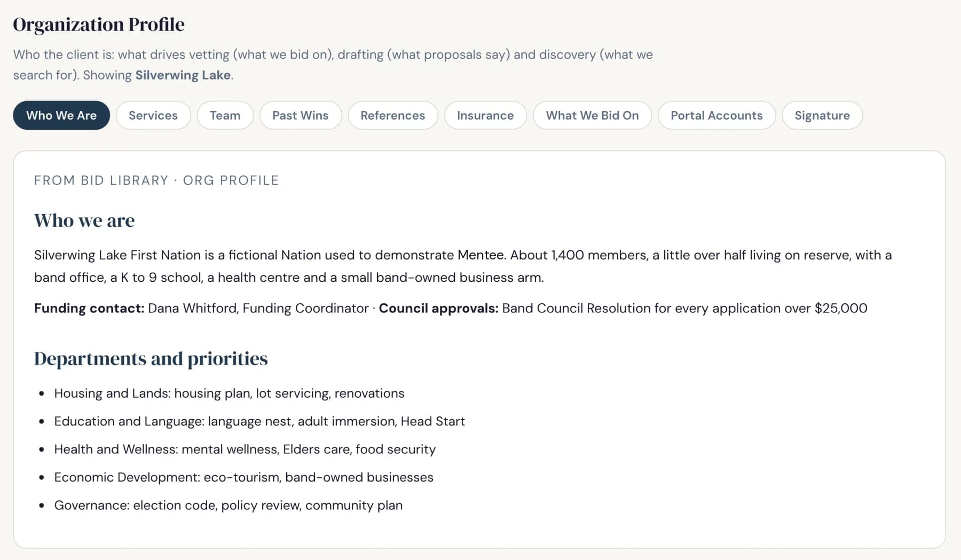Click the Housing and Lands list item
961x560 pixels.
[x=229, y=393]
